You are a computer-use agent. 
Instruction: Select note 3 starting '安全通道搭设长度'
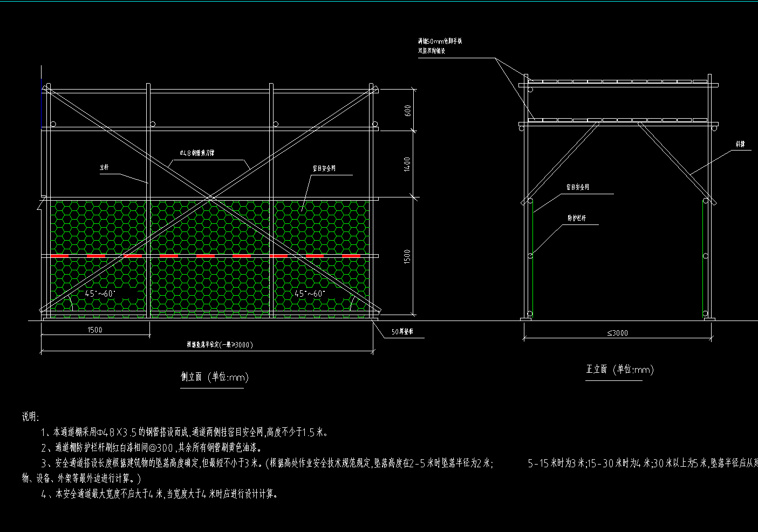tap(267, 463)
